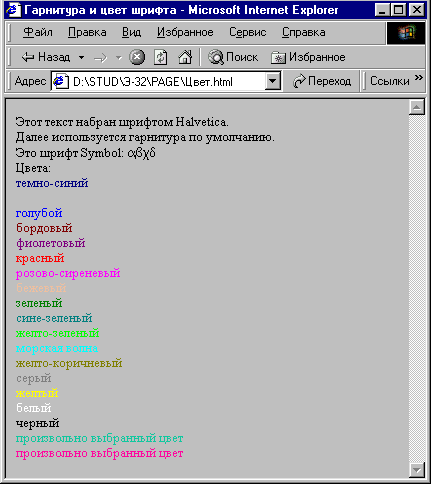Open the Сервис menu
431x484 pixels.
pos(247,32)
